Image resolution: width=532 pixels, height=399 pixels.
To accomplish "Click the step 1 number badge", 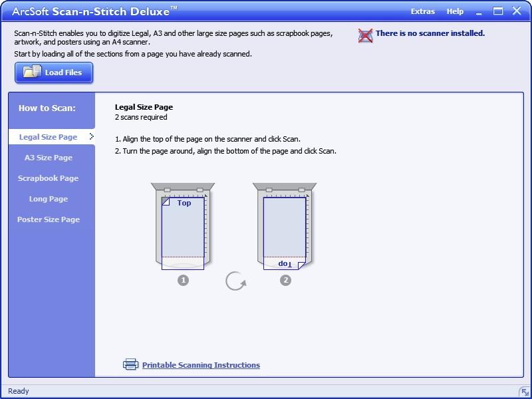I will (x=183, y=281).
